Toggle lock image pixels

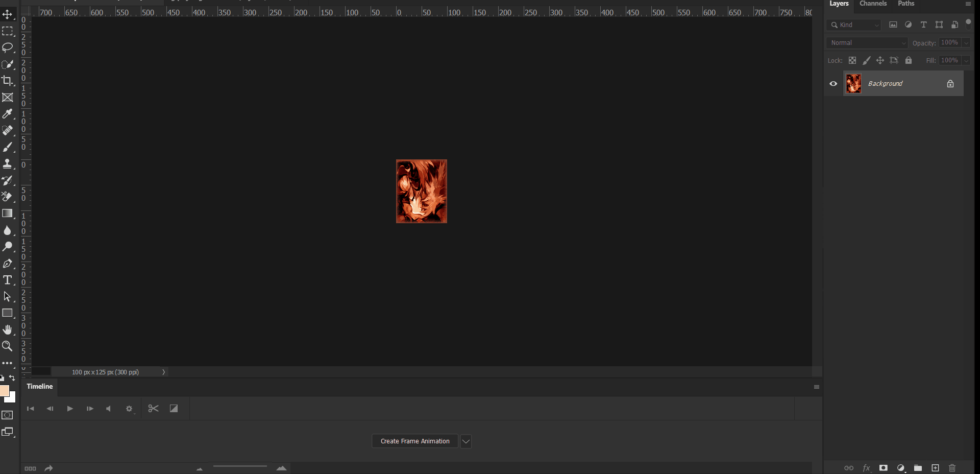(x=867, y=60)
